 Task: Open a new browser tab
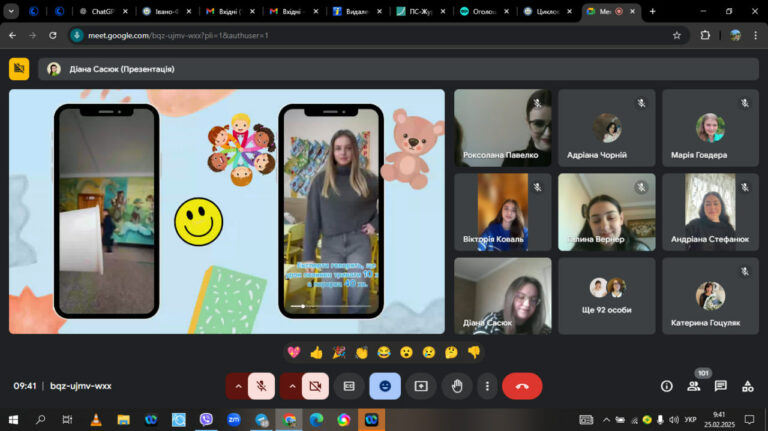(x=652, y=11)
